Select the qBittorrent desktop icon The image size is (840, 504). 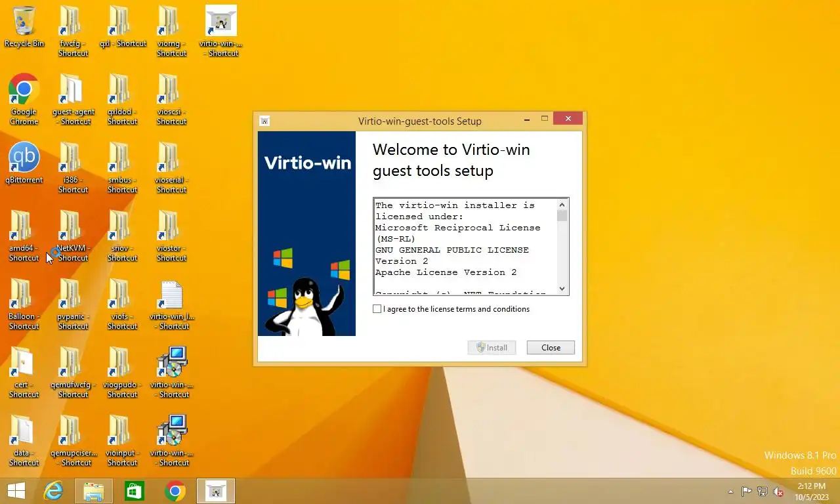(24, 163)
